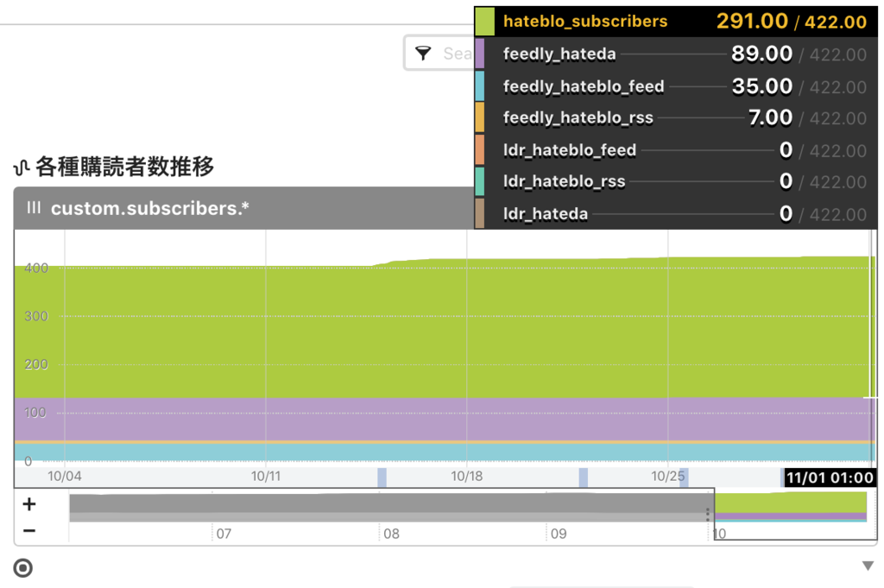Image resolution: width=884 pixels, height=588 pixels.
Task: Click the month 07 label in the overview
Action: pyautogui.click(x=224, y=534)
